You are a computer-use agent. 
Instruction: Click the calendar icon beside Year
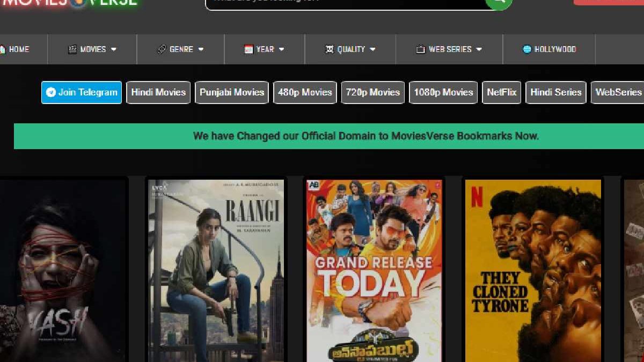pyautogui.click(x=248, y=49)
